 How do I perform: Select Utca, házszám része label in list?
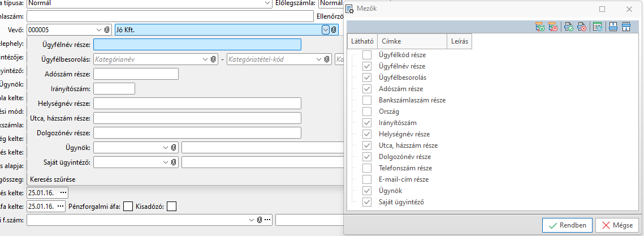tap(408, 145)
